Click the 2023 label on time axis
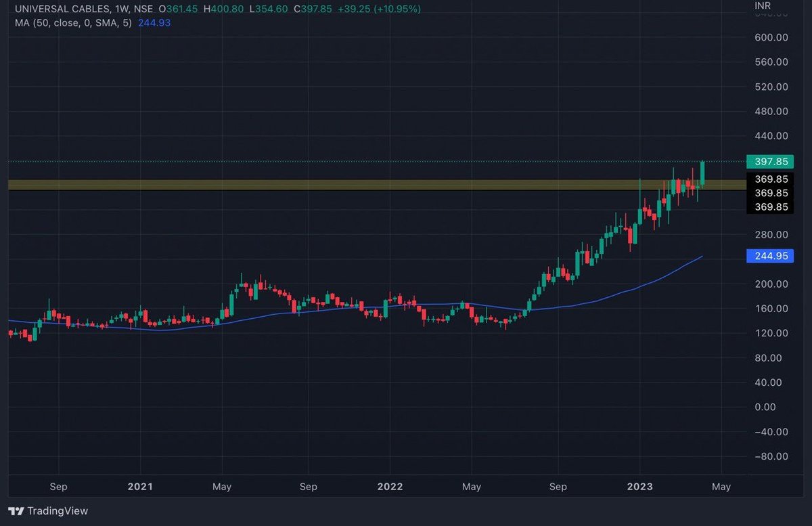This screenshot has width=812, height=526. point(639,487)
